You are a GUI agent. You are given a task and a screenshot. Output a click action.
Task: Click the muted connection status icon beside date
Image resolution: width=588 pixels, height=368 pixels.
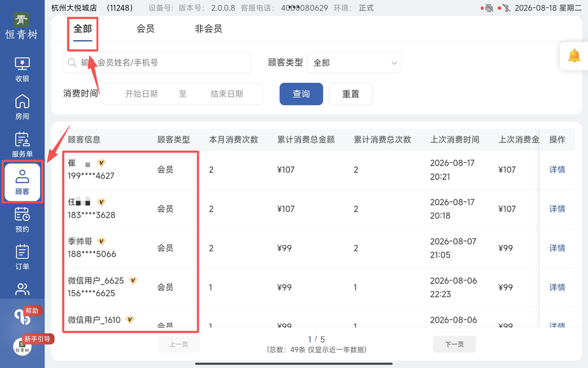506,8
